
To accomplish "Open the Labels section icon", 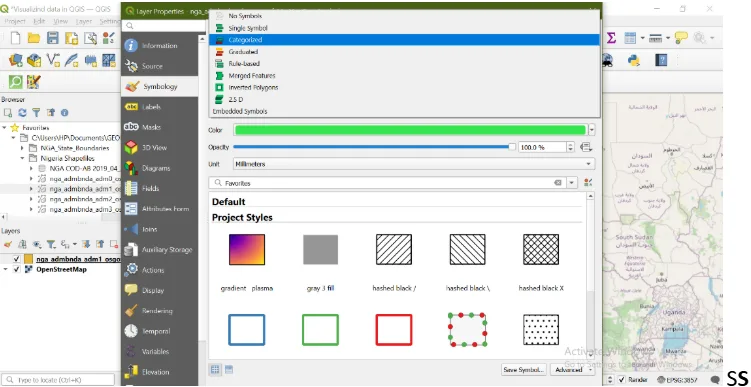I will [x=131, y=107].
